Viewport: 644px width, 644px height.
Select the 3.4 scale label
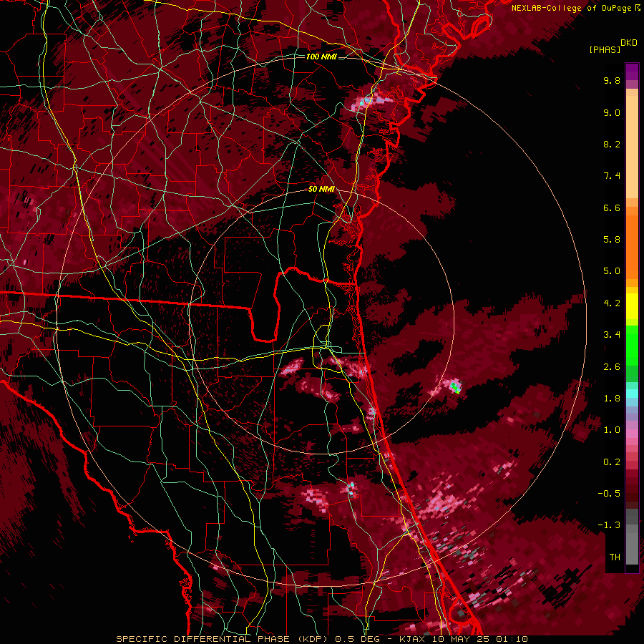coord(612,335)
